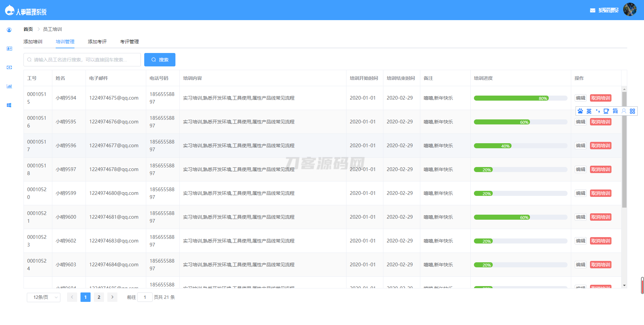644x325 pixels.
Task: Open IME toolbox grid icon
Action: click(x=632, y=111)
